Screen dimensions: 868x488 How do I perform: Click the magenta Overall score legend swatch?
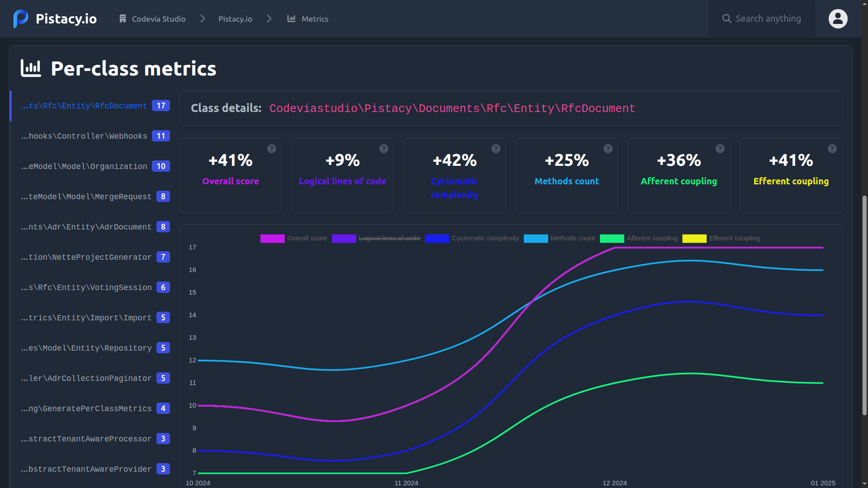[272, 239]
